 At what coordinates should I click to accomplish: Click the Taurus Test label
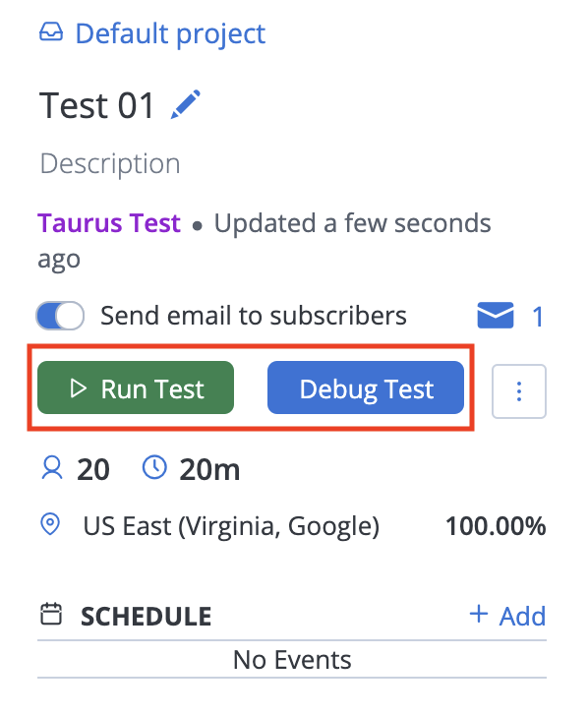[x=109, y=223]
